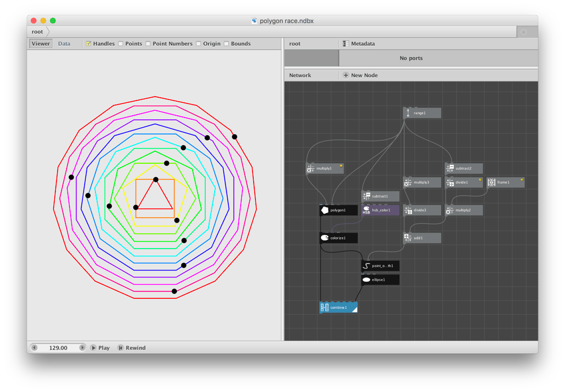This screenshot has width=565, height=392.
Task: Switch to the Viewer tab
Action: 41,43
